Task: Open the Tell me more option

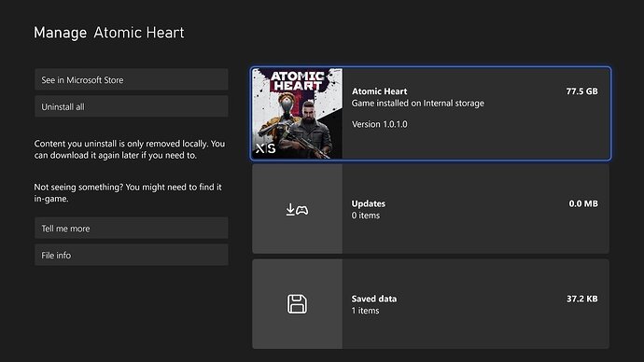Action: [x=132, y=229]
